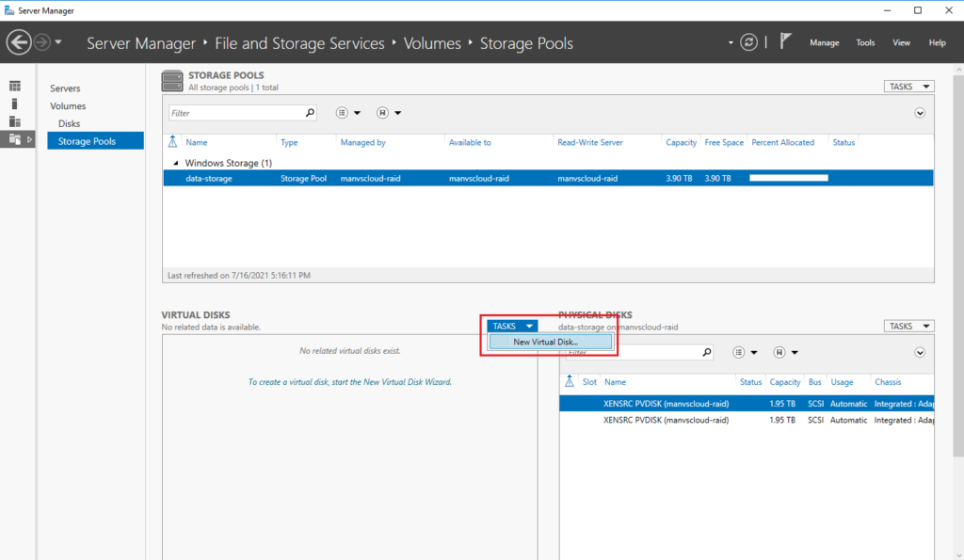Open the View menu
This screenshot has width=964, height=560.
(901, 42)
